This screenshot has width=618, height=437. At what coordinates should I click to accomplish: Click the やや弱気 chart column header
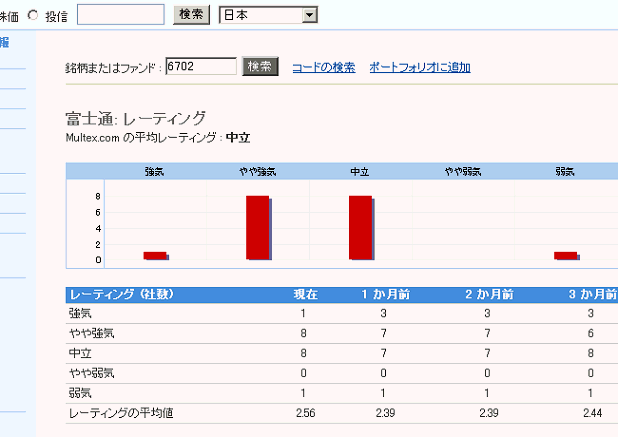463,171
